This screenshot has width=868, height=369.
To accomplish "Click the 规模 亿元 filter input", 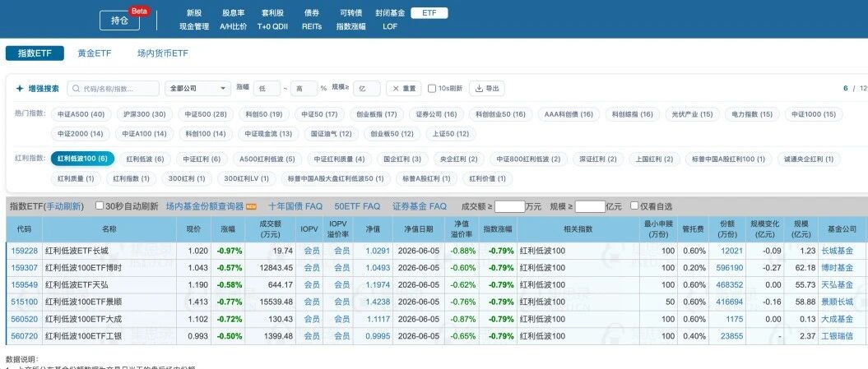I will coord(590,206).
